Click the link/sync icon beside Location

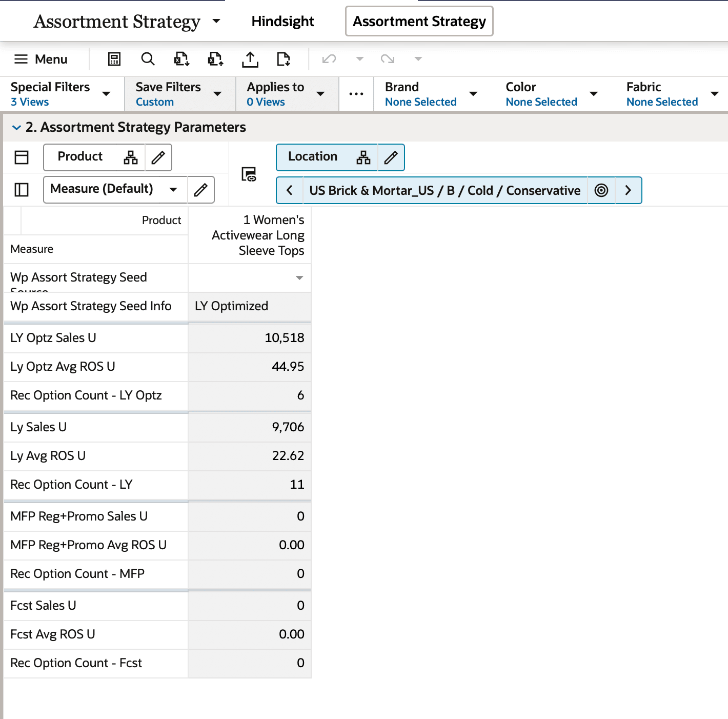250,174
